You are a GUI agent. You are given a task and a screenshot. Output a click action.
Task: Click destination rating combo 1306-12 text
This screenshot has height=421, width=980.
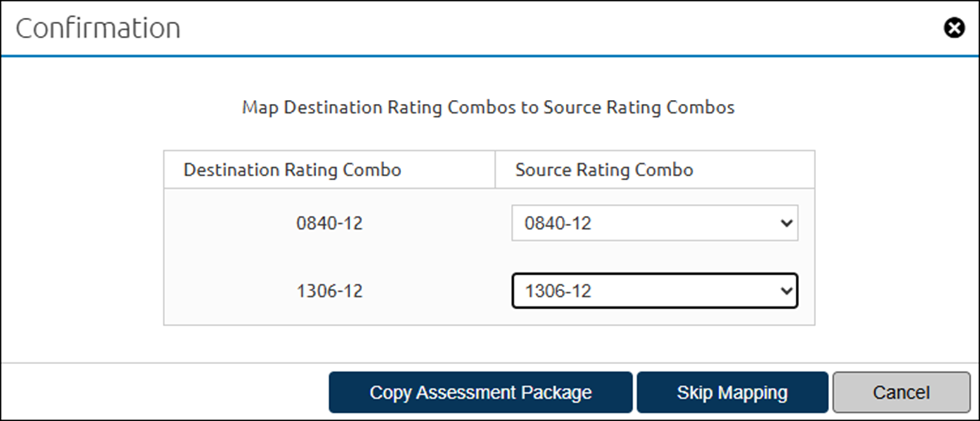tap(329, 290)
